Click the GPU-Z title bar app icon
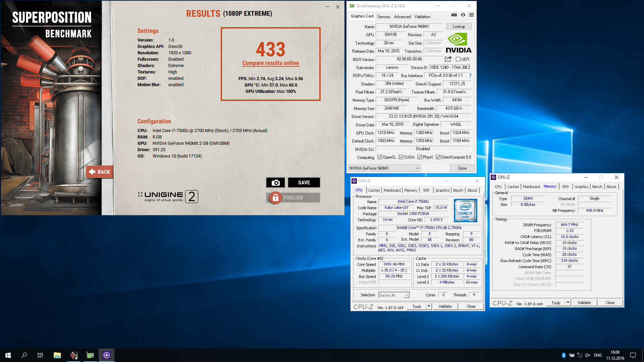Viewport: 644px width, 362px height. [352, 6]
